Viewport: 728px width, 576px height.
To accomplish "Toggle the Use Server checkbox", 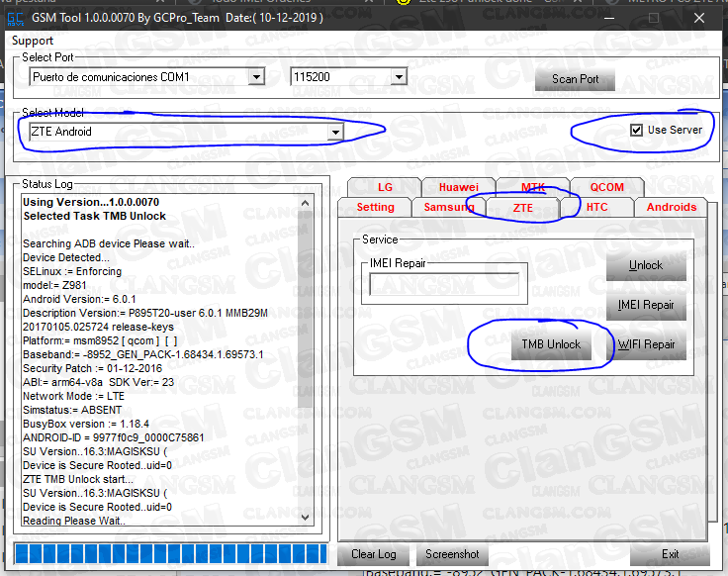I will 637,130.
